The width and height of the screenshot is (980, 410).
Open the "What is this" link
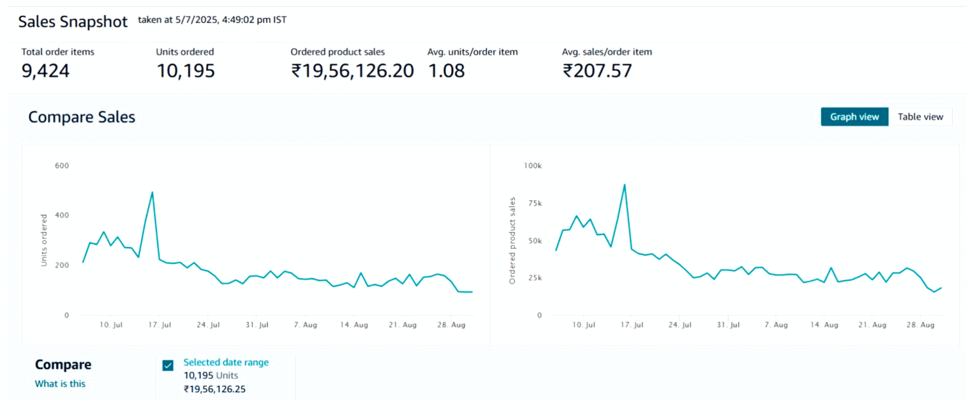coord(60,384)
